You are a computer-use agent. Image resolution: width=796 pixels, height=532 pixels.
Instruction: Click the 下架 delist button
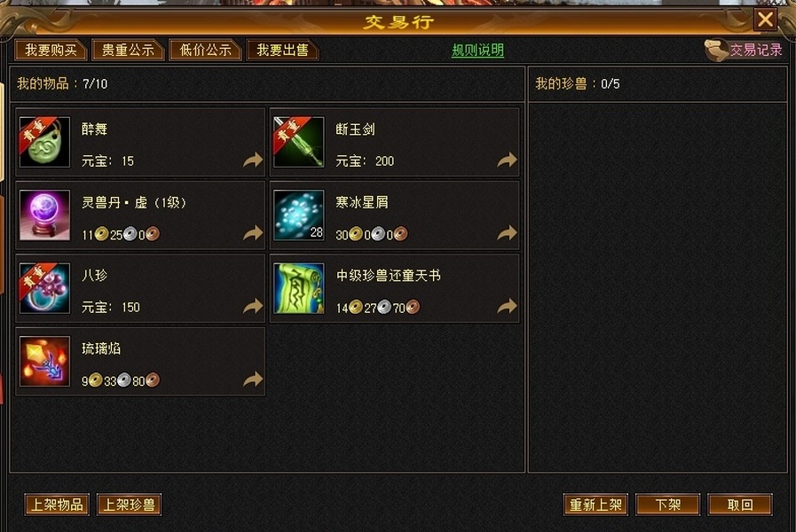(668, 505)
